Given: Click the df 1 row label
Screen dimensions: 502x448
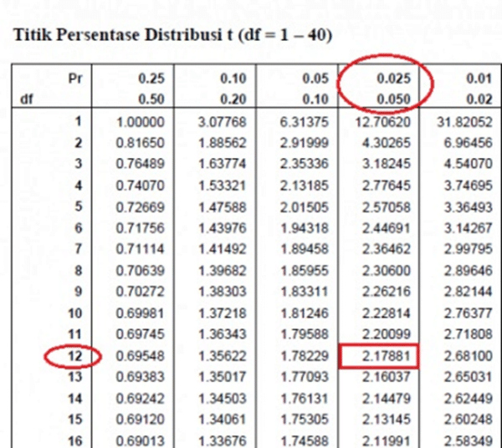Looking at the screenshot, I should (x=77, y=122).
